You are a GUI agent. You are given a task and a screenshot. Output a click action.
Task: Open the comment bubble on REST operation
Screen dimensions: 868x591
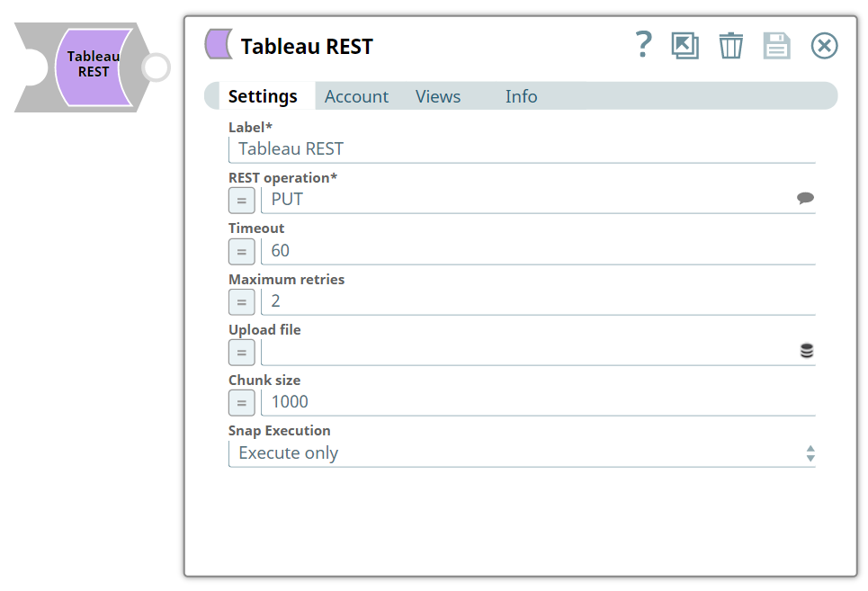point(805,198)
